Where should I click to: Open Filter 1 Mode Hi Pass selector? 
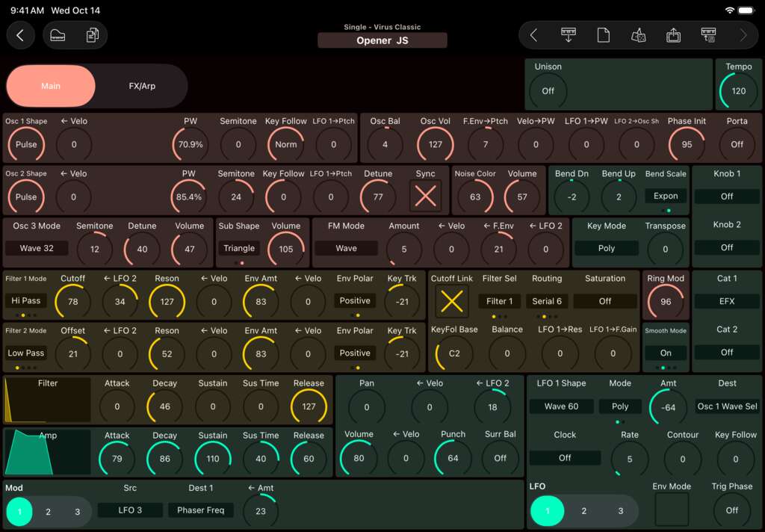(26, 300)
